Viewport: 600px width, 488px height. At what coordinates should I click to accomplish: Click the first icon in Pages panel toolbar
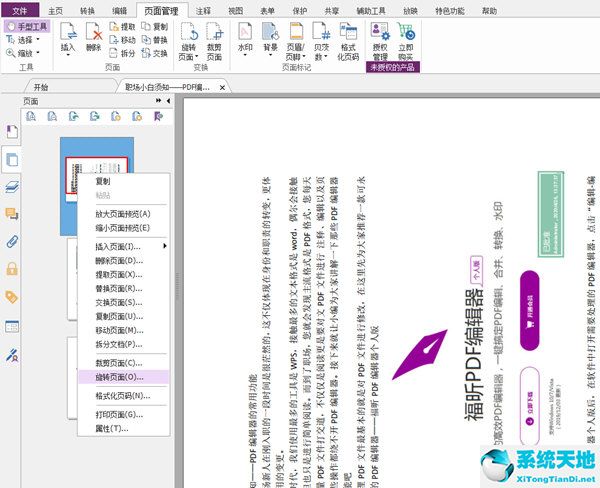[x=31, y=116]
